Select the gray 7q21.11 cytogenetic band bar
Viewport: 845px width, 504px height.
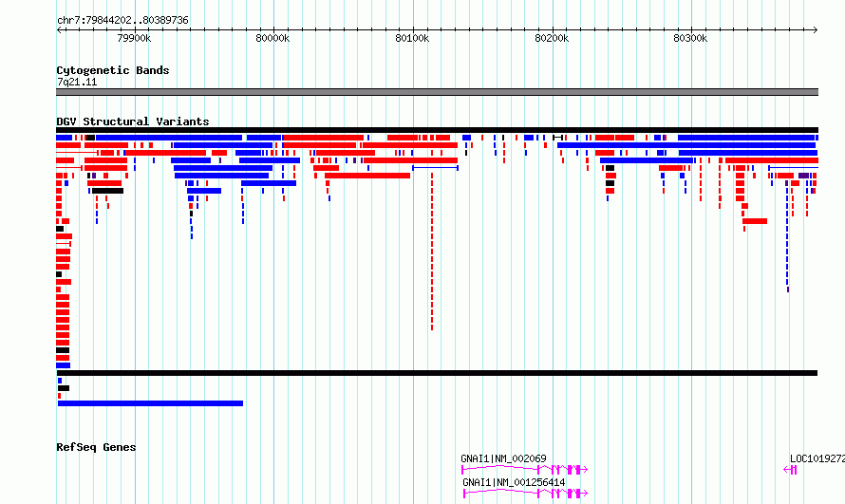[437, 92]
